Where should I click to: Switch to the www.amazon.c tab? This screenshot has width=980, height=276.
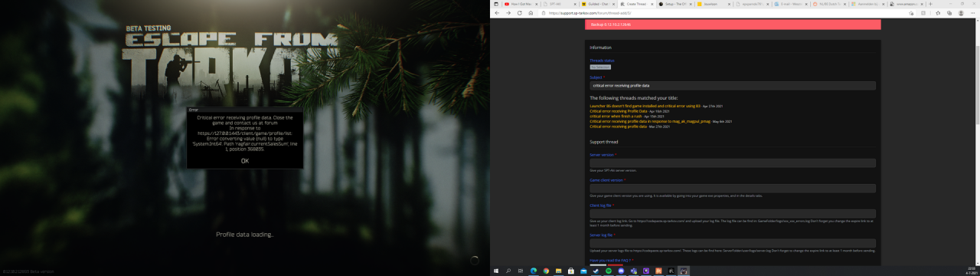pyautogui.click(x=906, y=4)
